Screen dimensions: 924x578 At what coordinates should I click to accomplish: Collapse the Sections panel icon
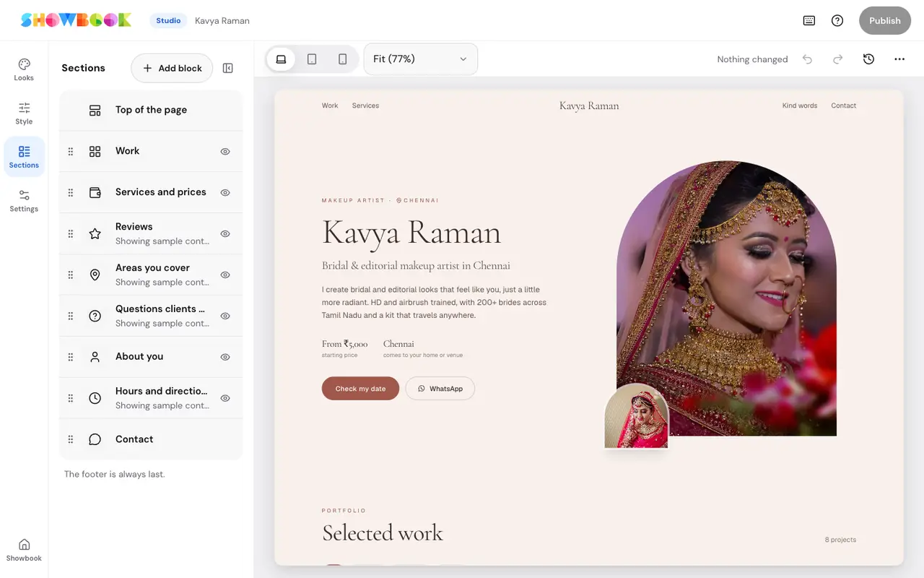pyautogui.click(x=228, y=68)
